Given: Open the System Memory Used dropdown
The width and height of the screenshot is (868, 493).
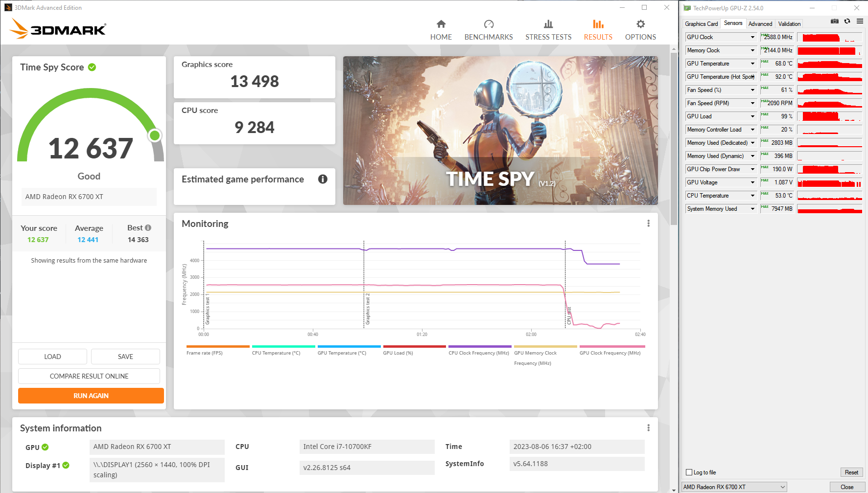Looking at the screenshot, I should pyautogui.click(x=752, y=209).
